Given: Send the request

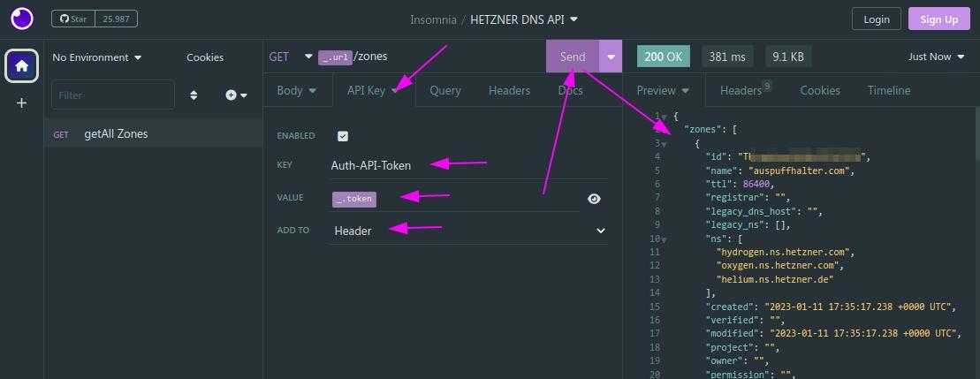Looking at the screenshot, I should click(x=573, y=57).
